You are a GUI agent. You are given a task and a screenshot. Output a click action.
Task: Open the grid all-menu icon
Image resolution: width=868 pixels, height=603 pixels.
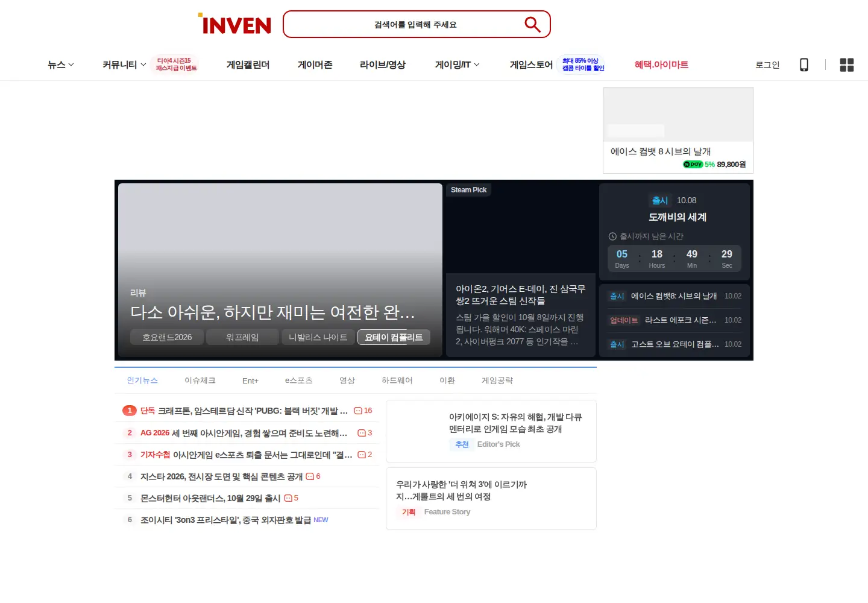tap(847, 65)
